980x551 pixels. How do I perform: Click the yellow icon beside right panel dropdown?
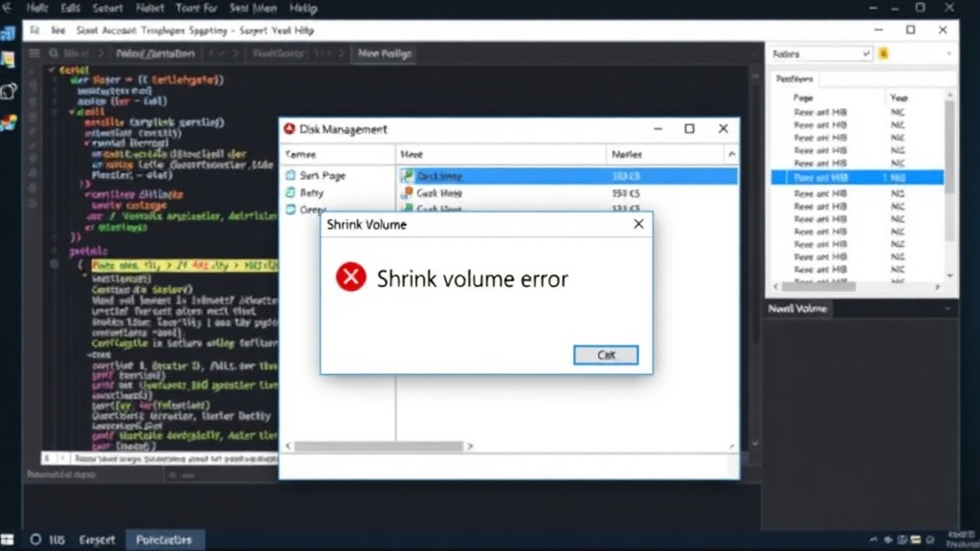point(883,54)
